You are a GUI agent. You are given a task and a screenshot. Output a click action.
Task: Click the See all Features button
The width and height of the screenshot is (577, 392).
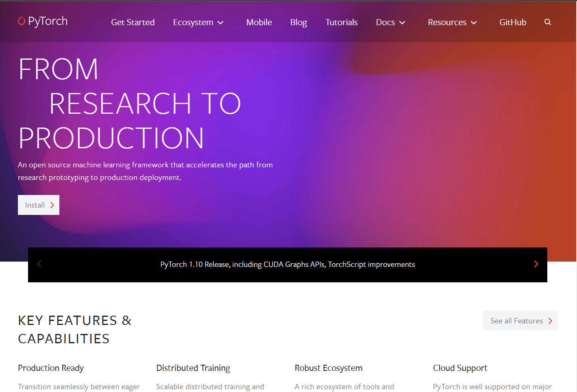(x=520, y=321)
